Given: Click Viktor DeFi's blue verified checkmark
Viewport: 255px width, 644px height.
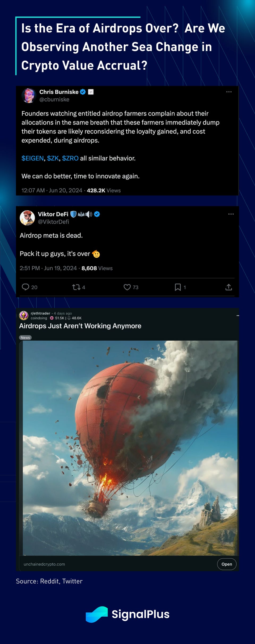Looking at the screenshot, I should coord(97,214).
